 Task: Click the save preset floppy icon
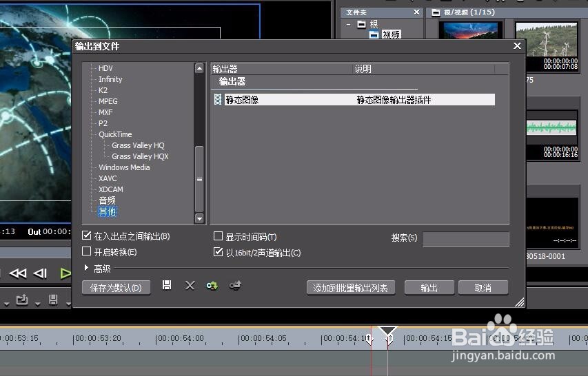167,285
